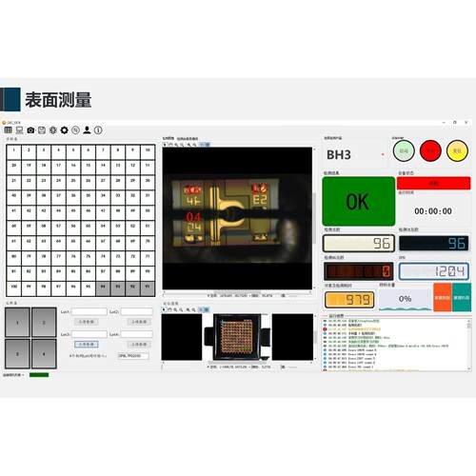Click the light-gray cog icon left of the black gear

click(x=53, y=130)
